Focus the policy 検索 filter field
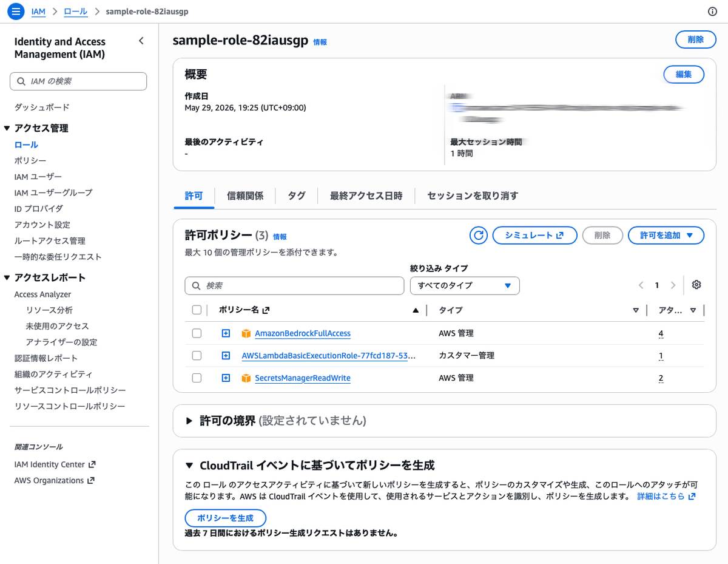728x564 pixels. tap(294, 285)
